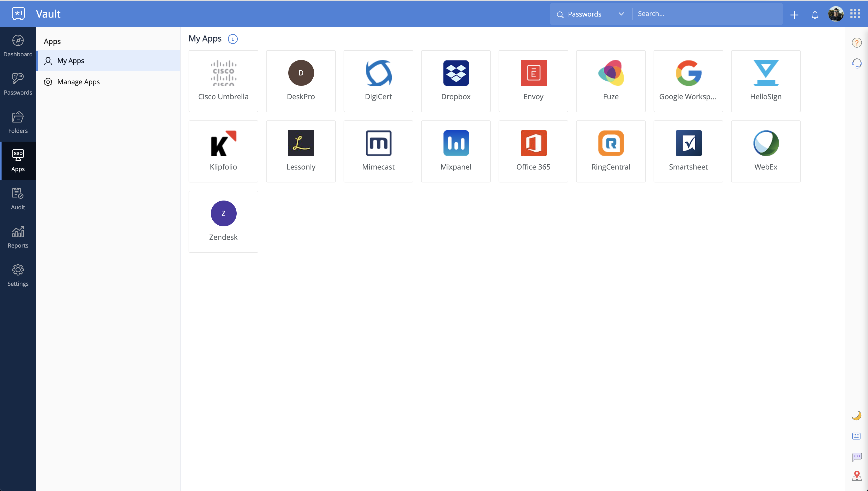Click the info icon next to My Apps
Image resolution: width=868 pixels, height=491 pixels.
pyautogui.click(x=233, y=39)
